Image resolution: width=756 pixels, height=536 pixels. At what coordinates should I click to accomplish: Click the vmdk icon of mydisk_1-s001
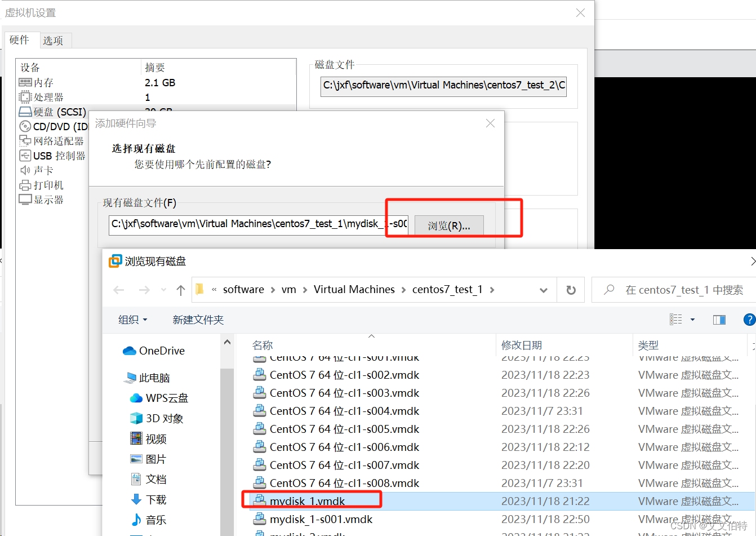point(259,519)
